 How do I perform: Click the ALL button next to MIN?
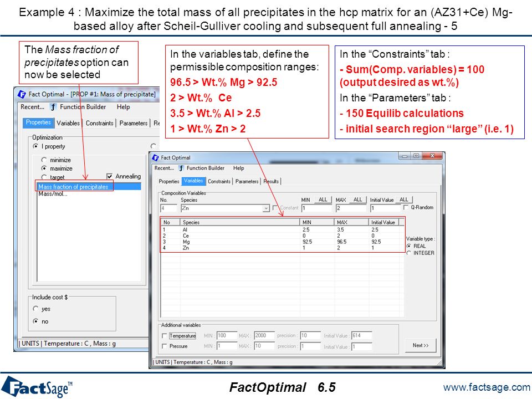tap(323, 200)
